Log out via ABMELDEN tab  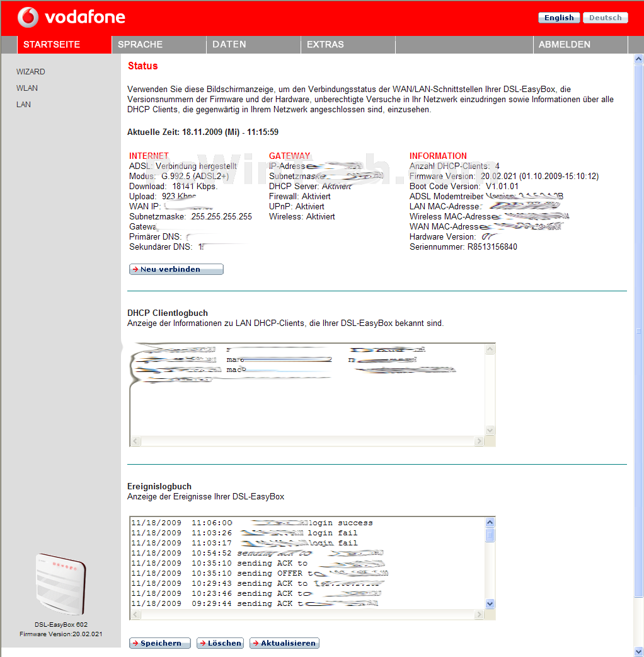(x=580, y=44)
